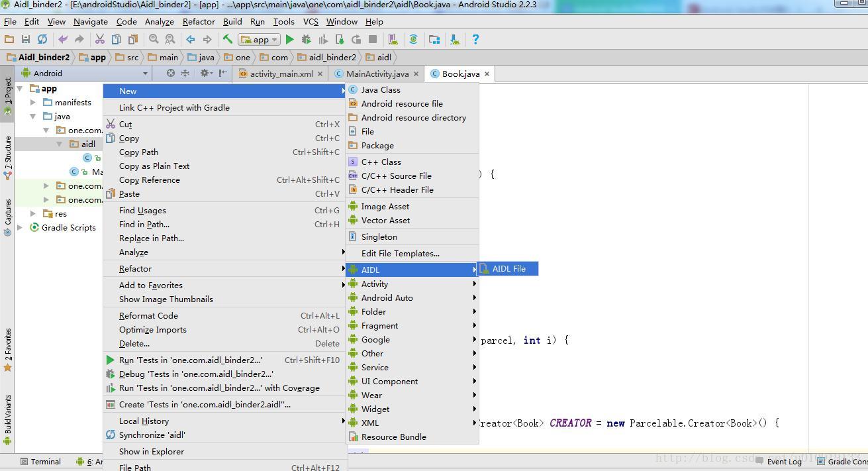Screen dimensions: 868x471
Task: Click the Sync Project with Gradle icon
Action: pos(413,40)
